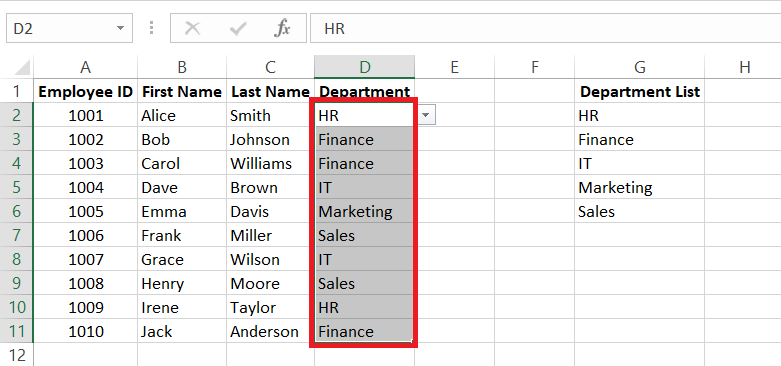Open the Insert Function fx dialog

[282, 29]
